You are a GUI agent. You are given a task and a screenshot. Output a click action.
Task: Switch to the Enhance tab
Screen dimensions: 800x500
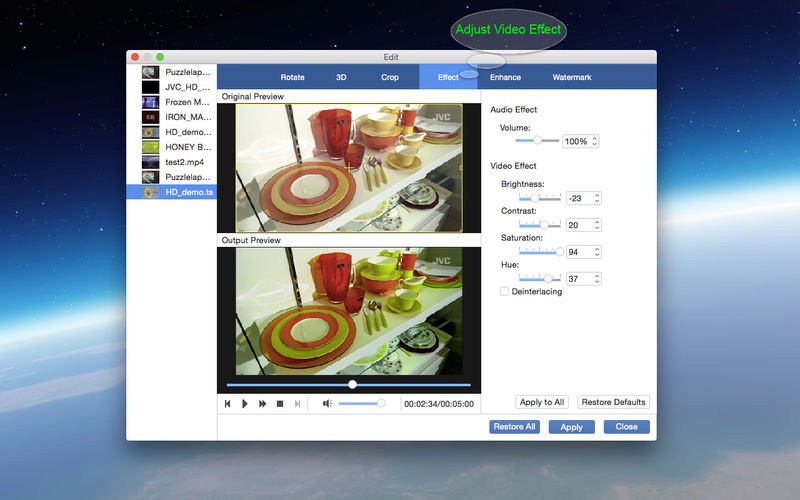[505, 77]
